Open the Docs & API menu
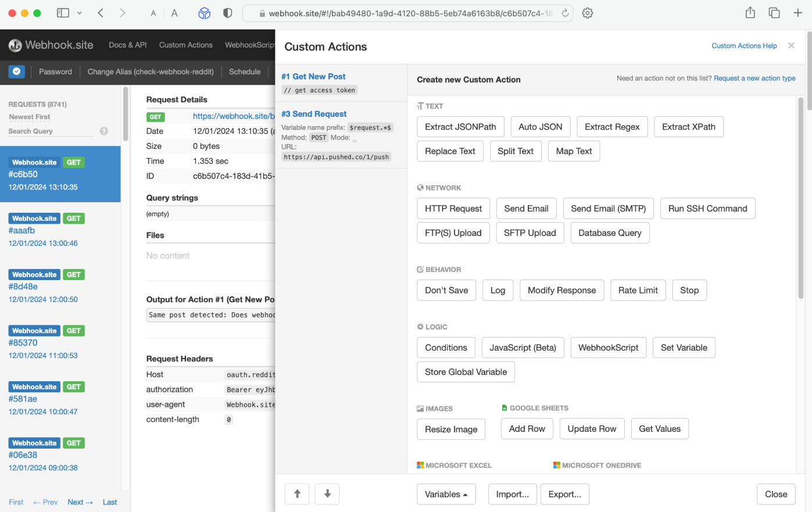The height and width of the screenshot is (512, 812). pos(128,45)
